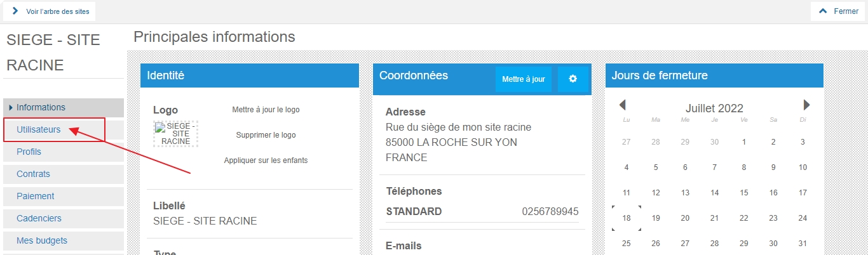Click the SIEGE - SITE RACINE logo image
868x255 pixels.
pos(176,134)
